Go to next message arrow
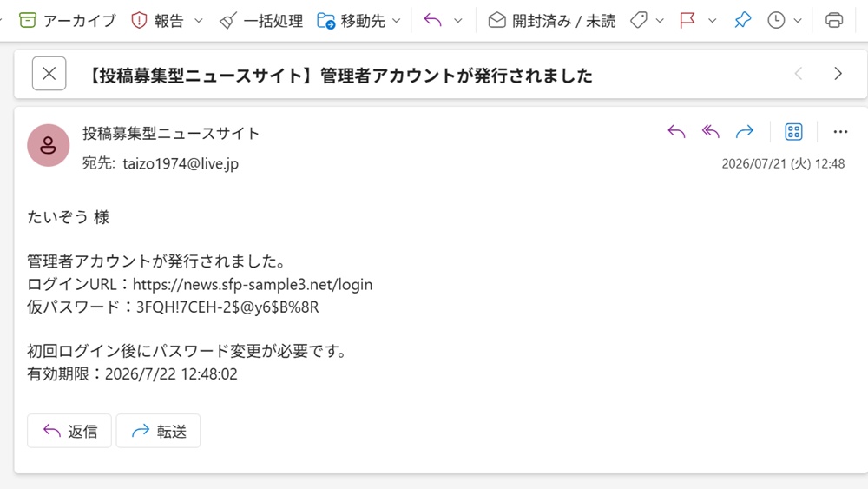 (x=838, y=73)
